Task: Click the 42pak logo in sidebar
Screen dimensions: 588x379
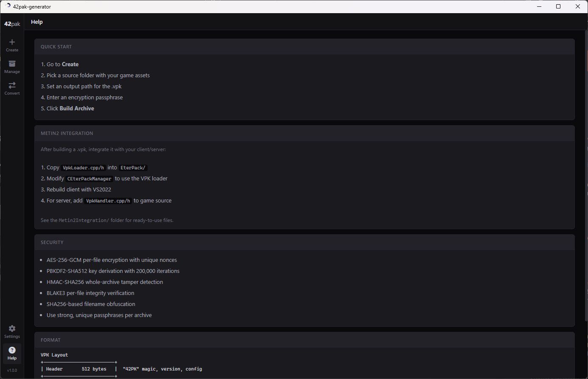Action: (x=12, y=24)
